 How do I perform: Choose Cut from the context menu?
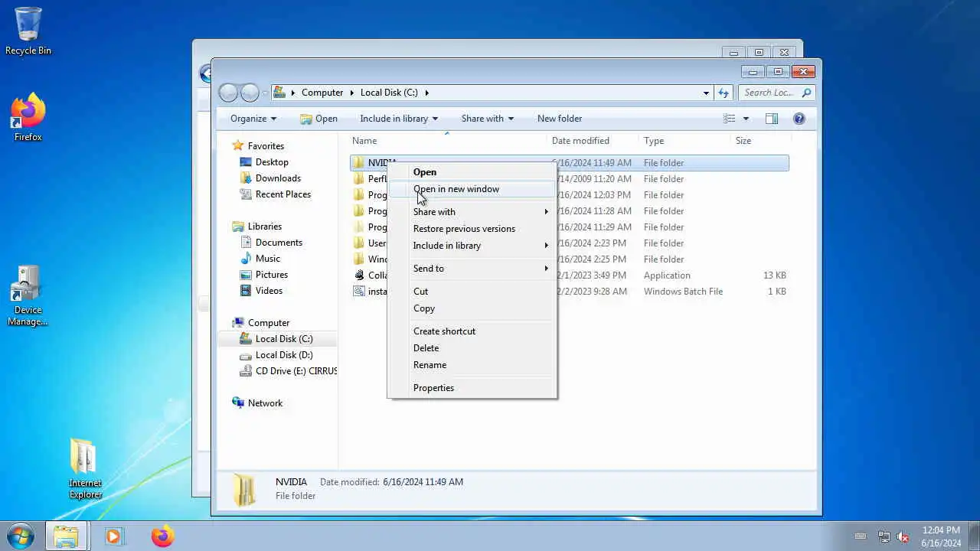pos(472,292)
